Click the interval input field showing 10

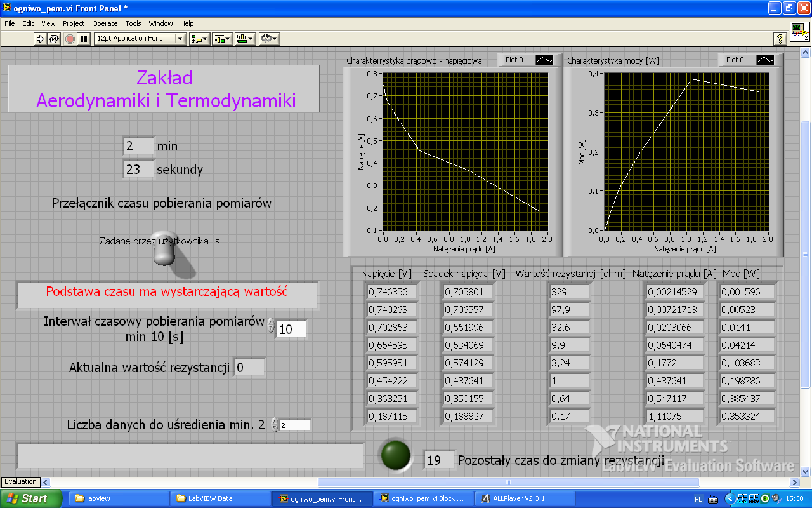[x=291, y=329]
